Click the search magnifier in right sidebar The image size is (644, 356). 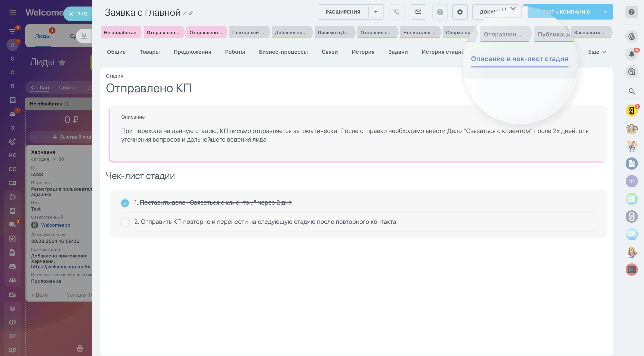click(x=632, y=92)
